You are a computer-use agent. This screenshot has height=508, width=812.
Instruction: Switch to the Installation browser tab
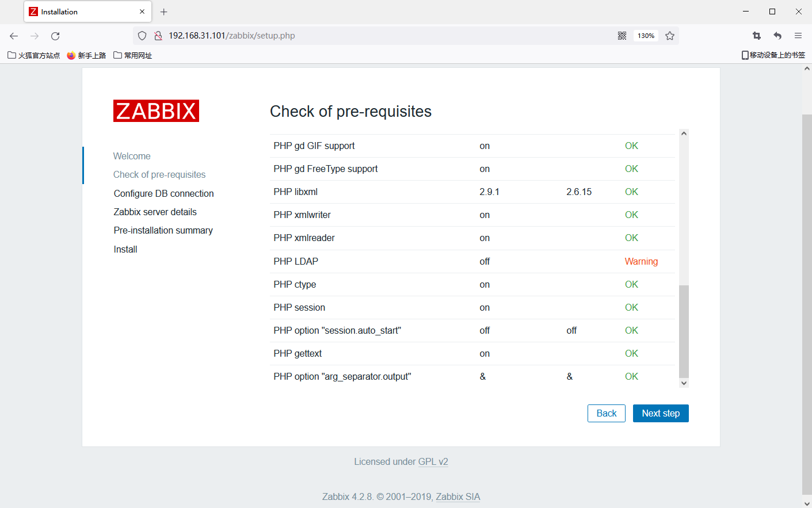tap(81, 12)
